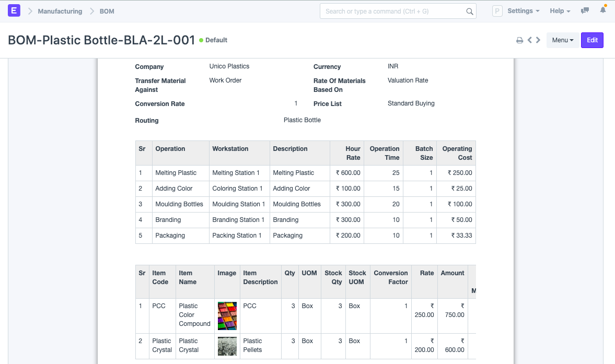
Task: Navigate to Manufacturing breadcrumb
Action: click(60, 11)
